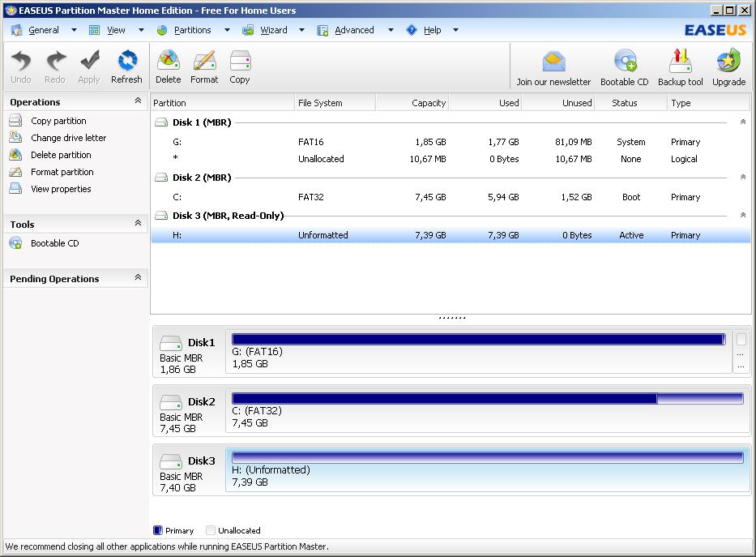Click the Disk2 drive icon in disk map

(171, 402)
